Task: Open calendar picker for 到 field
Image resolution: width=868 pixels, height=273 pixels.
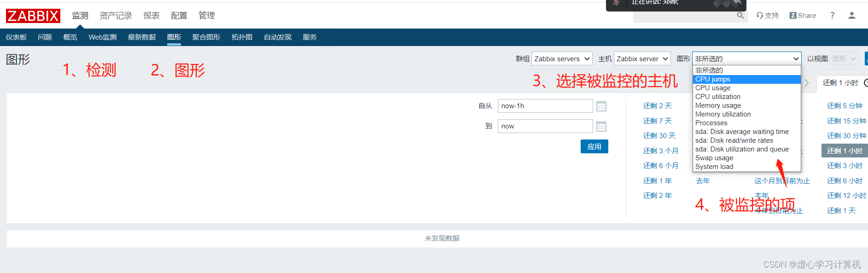Action: pos(601,127)
